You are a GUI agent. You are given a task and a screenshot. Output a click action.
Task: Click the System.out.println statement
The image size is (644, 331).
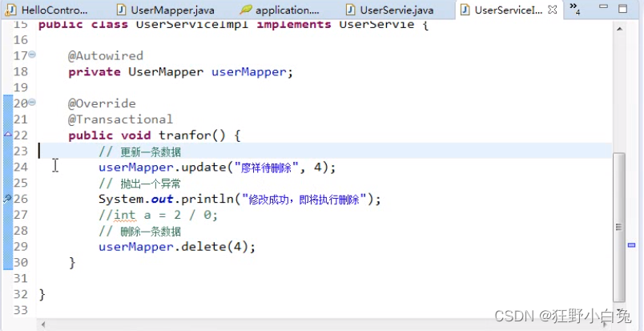239,200
